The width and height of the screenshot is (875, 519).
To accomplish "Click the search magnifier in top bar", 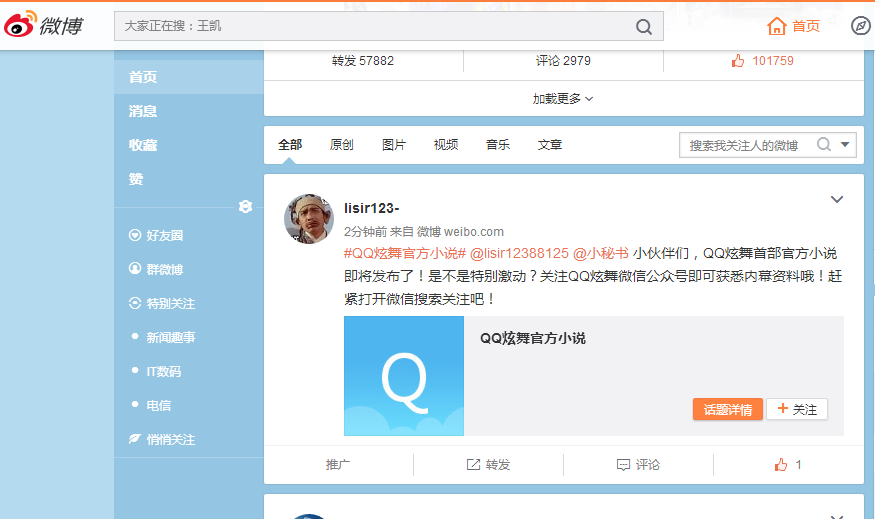I will 643,26.
